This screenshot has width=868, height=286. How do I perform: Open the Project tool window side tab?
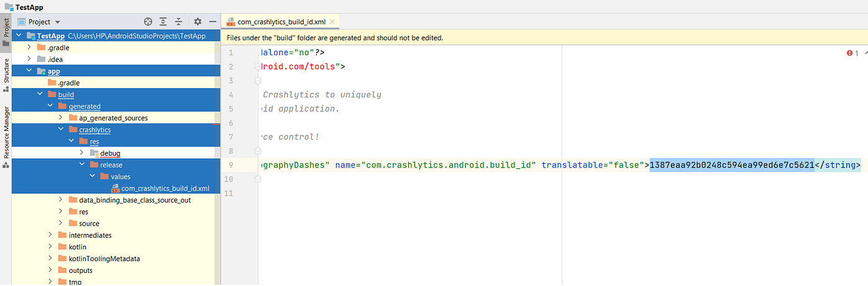(x=6, y=33)
